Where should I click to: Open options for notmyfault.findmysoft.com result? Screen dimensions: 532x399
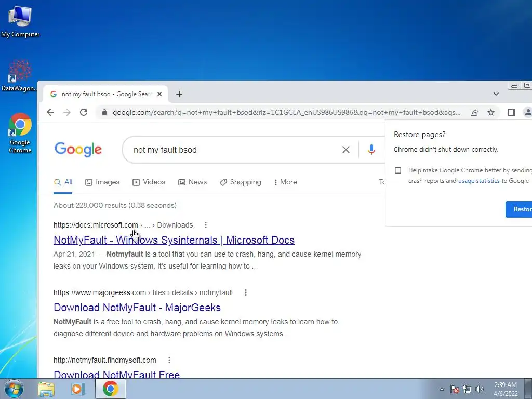coord(169,360)
